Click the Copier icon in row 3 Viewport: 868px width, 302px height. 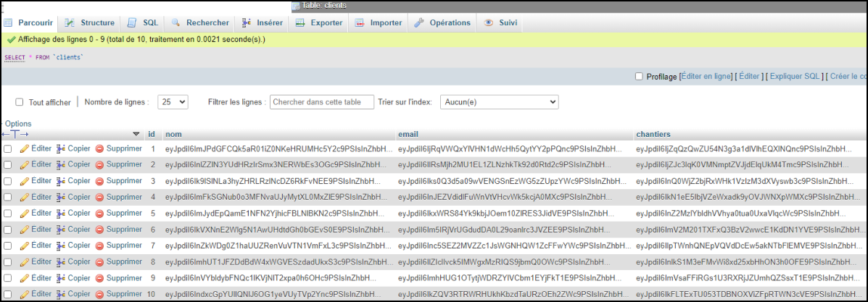point(61,181)
